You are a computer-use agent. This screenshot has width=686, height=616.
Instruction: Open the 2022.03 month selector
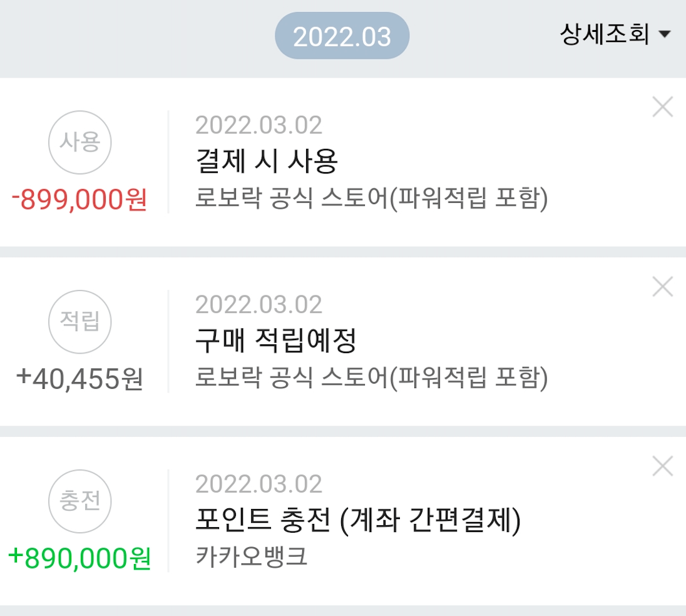[342, 34]
